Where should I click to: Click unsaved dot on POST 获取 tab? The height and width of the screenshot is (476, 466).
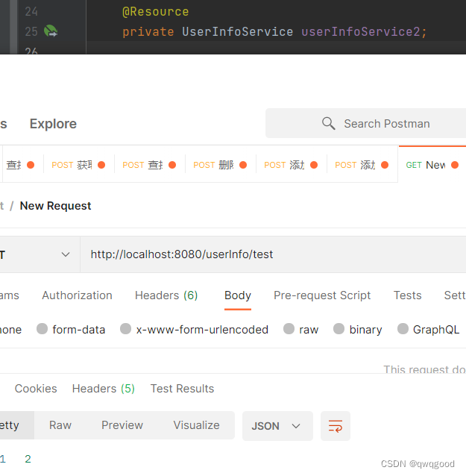tap(101, 165)
